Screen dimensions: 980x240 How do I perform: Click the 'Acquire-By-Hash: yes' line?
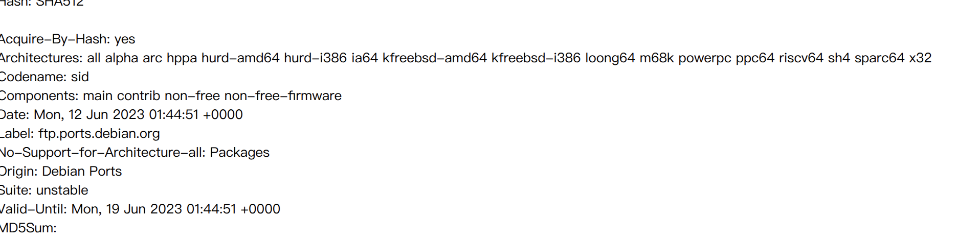point(66,39)
